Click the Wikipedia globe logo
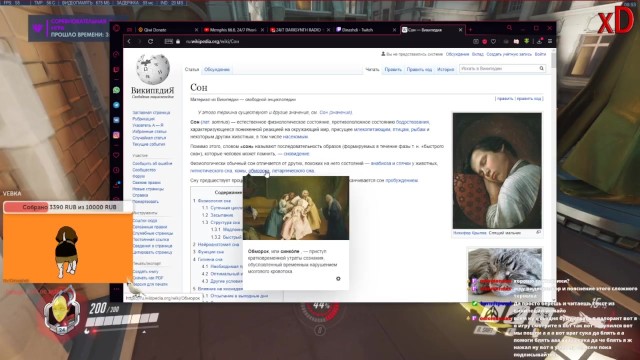The width and height of the screenshot is (640, 360). point(153,69)
